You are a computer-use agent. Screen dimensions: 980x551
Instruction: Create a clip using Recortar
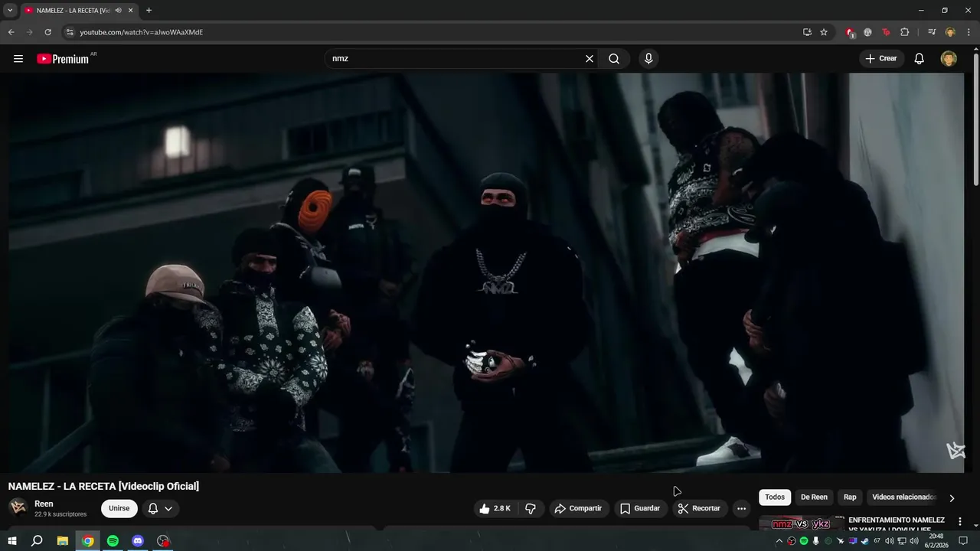(x=699, y=508)
